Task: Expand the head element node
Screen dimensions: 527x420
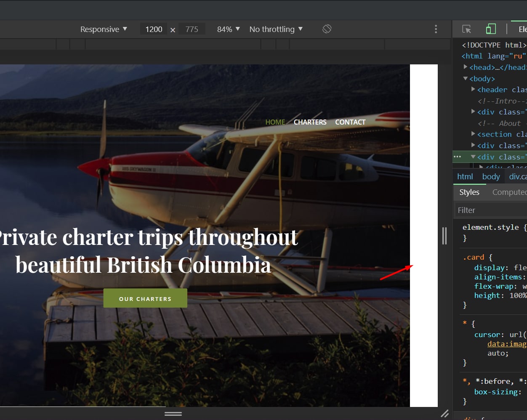Action: pyautogui.click(x=466, y=67)
